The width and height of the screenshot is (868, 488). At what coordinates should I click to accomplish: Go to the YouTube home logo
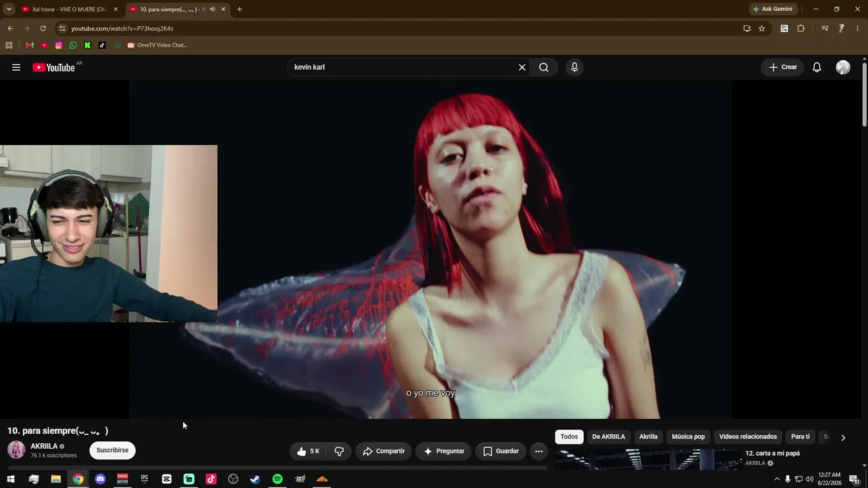pyautogui.click(x=54, y=67)
